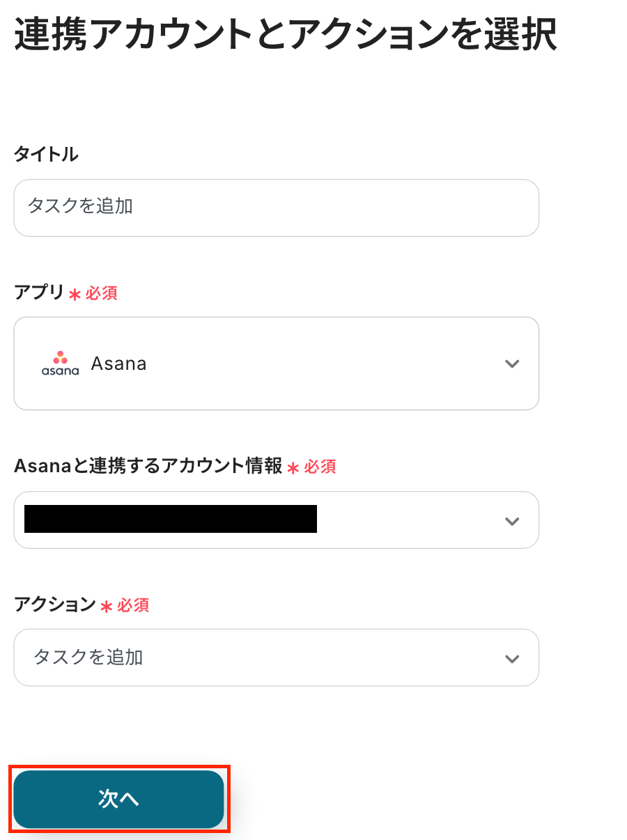Click タスクを追加 in the アクション selector

click(x=88, y=657)
